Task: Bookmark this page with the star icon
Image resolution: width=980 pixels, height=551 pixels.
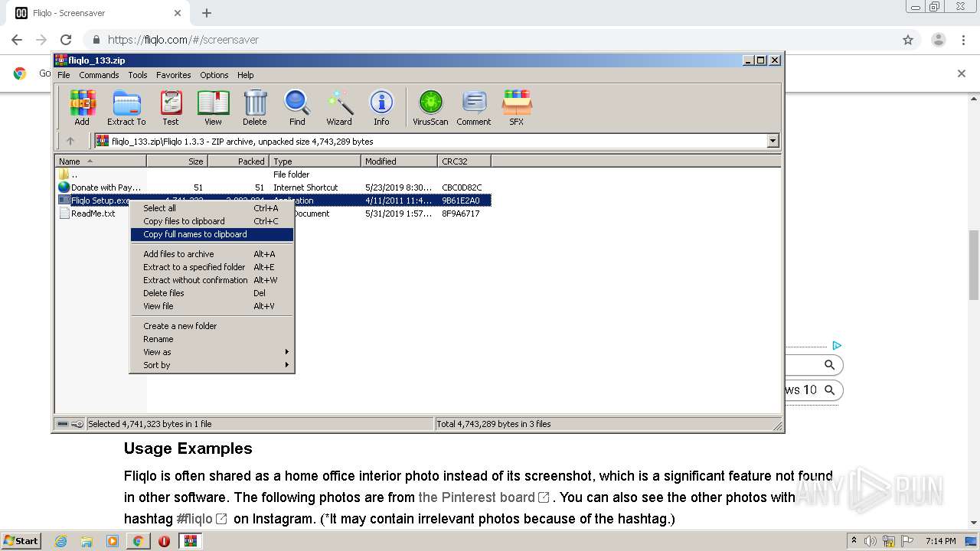Action: coord(908,40)
